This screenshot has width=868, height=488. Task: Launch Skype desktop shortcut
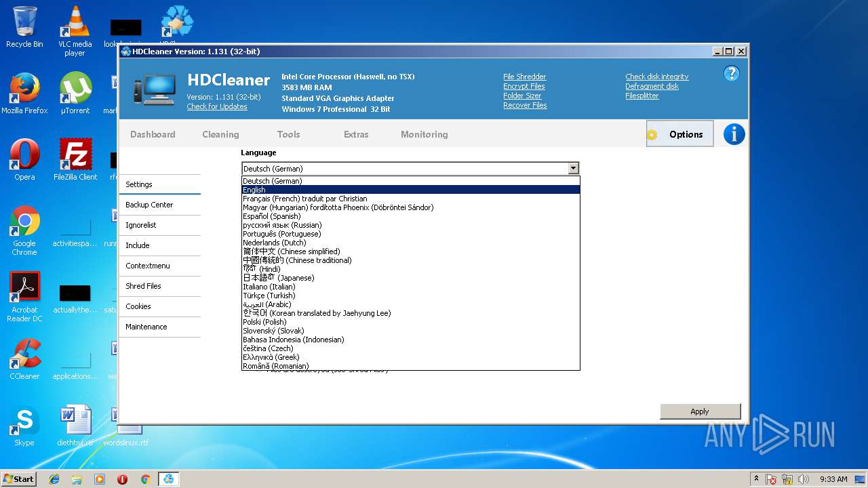(x=24, y=426)
